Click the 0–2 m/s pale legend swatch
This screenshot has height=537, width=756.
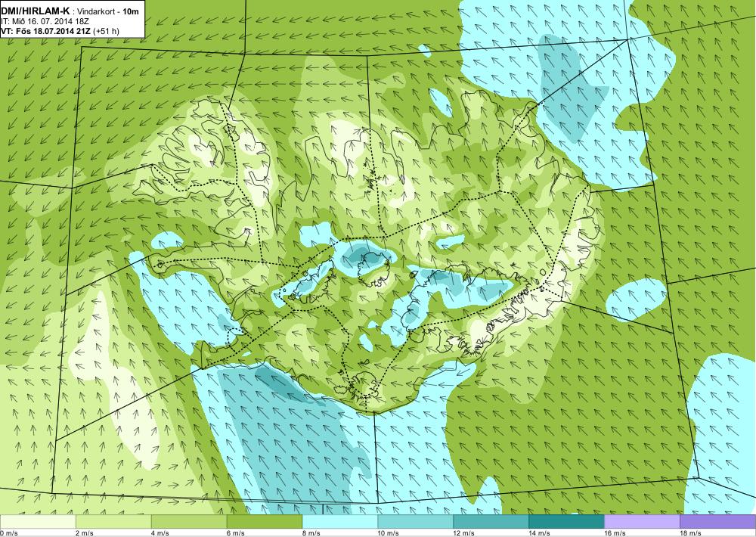pyautogui.click(x=38, y=522)
